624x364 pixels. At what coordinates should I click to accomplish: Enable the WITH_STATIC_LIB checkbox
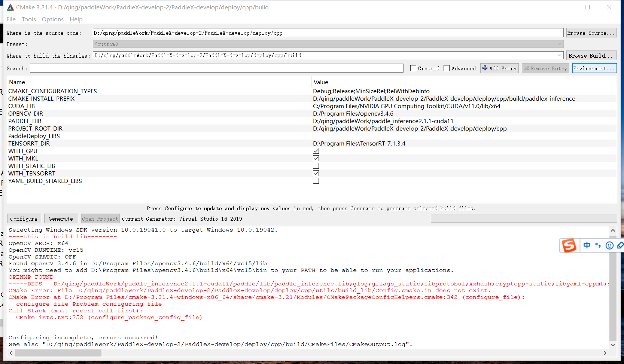(316, 166)
